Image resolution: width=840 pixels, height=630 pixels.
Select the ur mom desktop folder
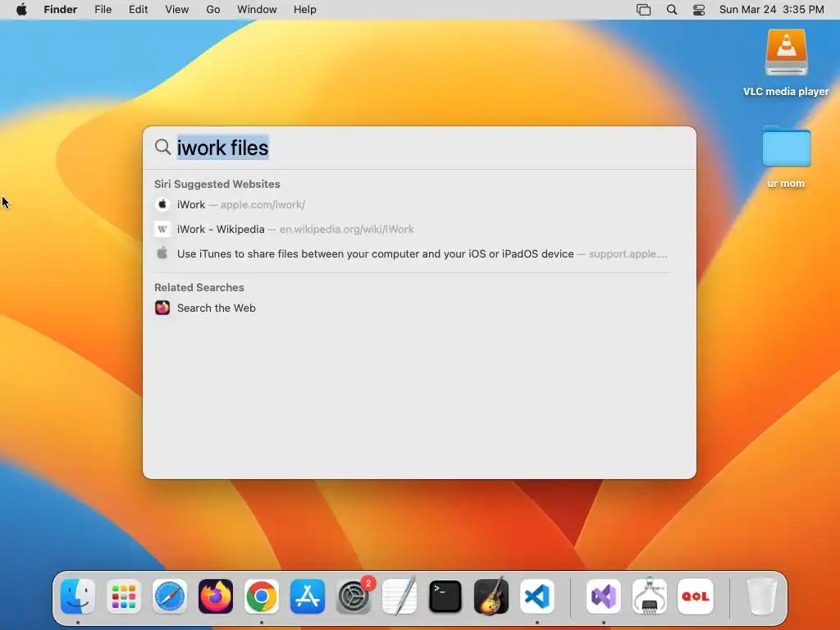786,146
